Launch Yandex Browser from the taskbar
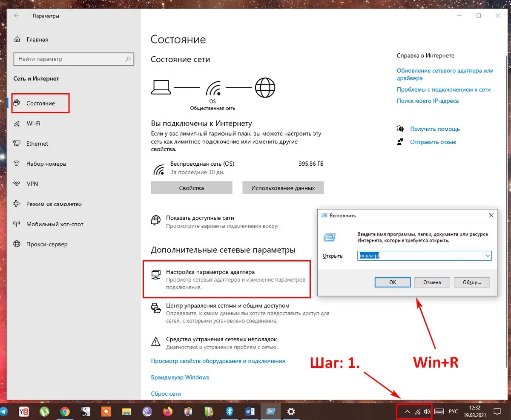This screenshot has width=511, height=420. 24,411
